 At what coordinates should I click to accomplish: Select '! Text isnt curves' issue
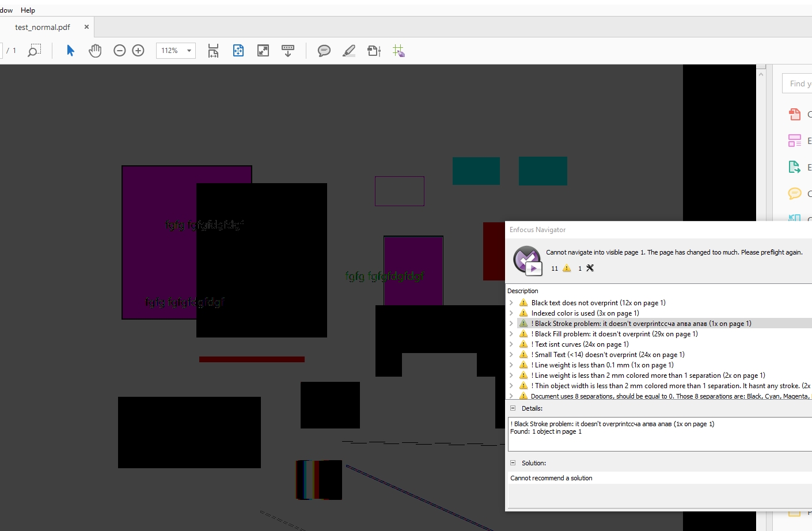580,344
